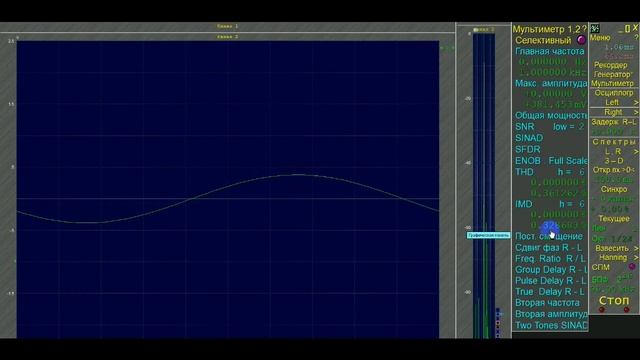
Task: Click the Задерж R–L label
Action: (613, 122)
